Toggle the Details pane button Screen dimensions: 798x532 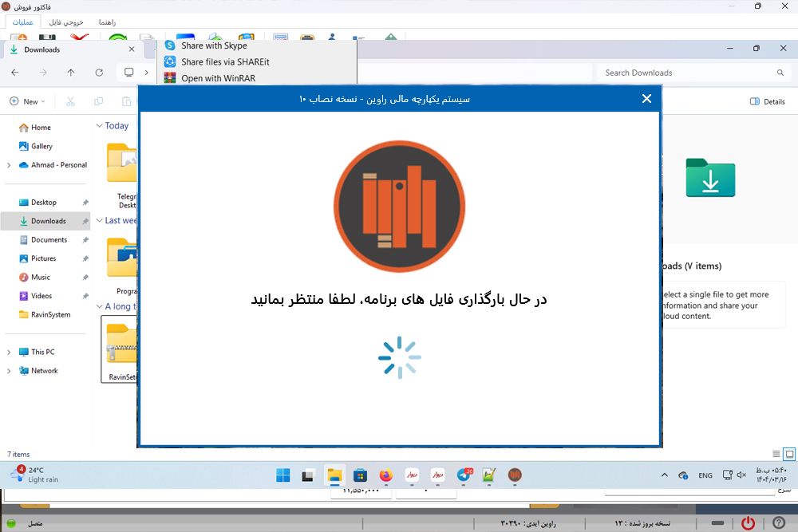(768, 101)
